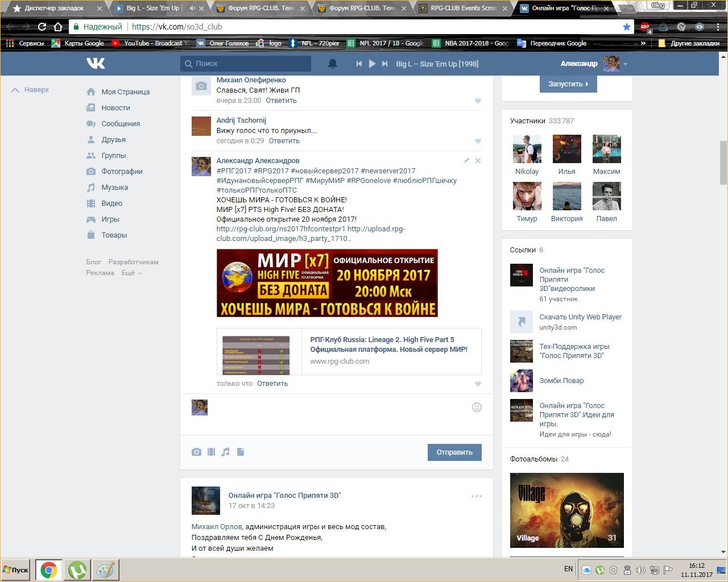Image resolution: width=728 pixels, height=582 pixels.
Task: Adjust volume via system tray speaker icon
Action: [x=641, y=570]
